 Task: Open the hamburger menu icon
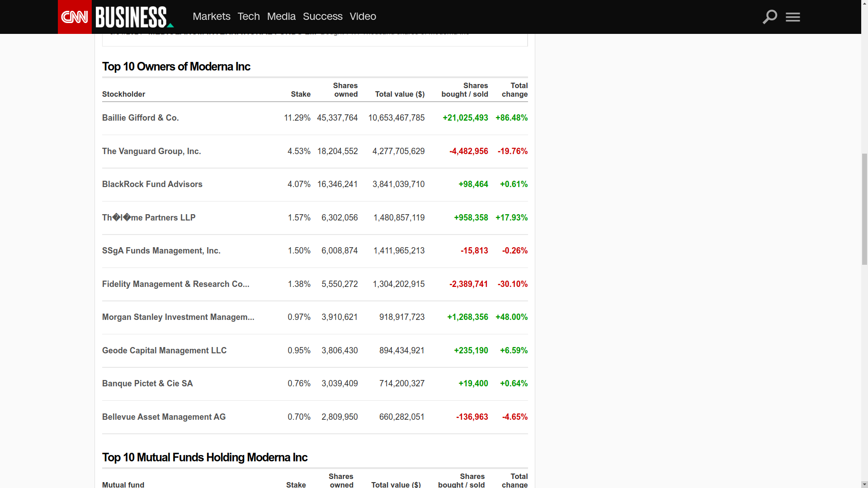pyautogui.click(x=793, y=17)
